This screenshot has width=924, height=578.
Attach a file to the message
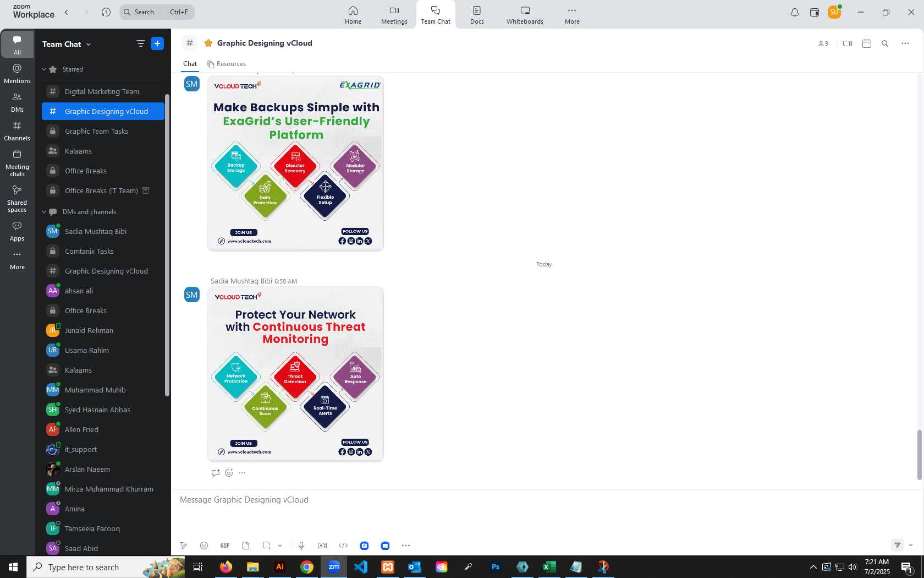pyautogui.click(x=246, y=546)
